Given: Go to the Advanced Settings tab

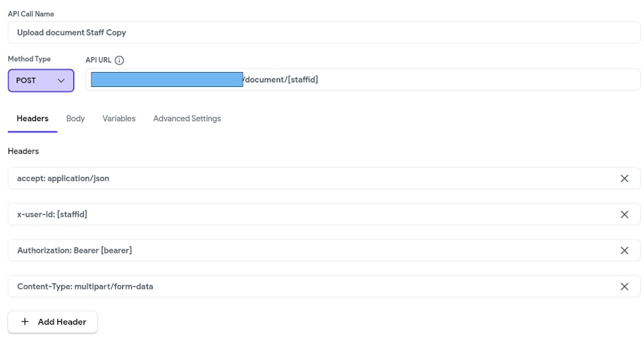Looking at the screenshot, I should [x=187, y=118].
